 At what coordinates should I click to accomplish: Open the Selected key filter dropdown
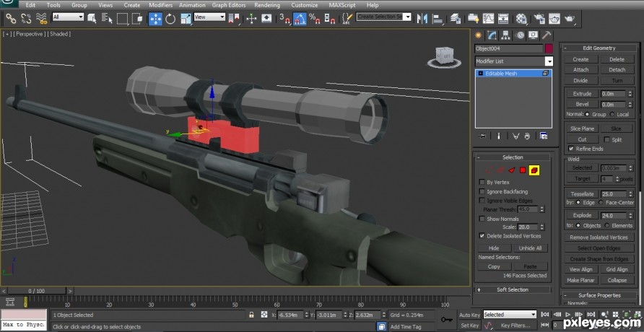click(x=510, y=315)
